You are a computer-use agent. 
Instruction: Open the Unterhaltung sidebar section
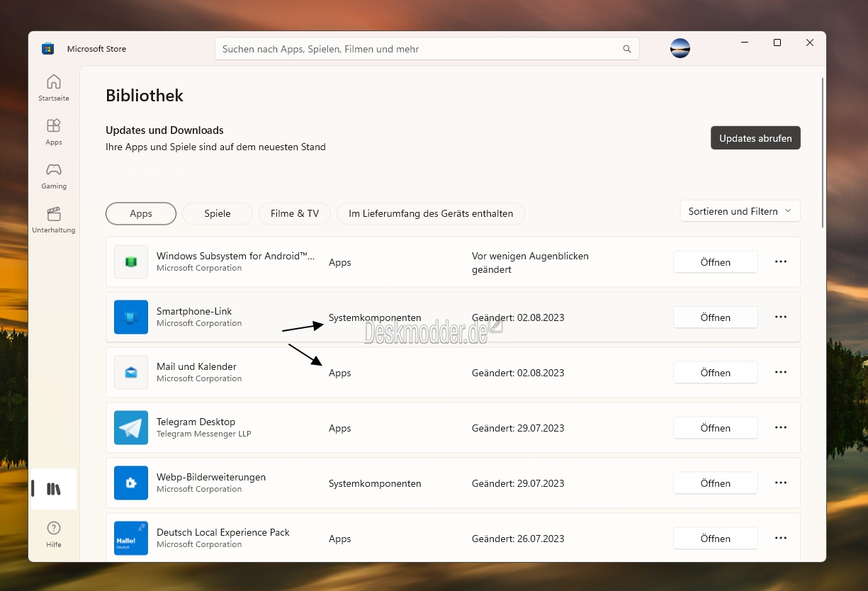(54, 220)
